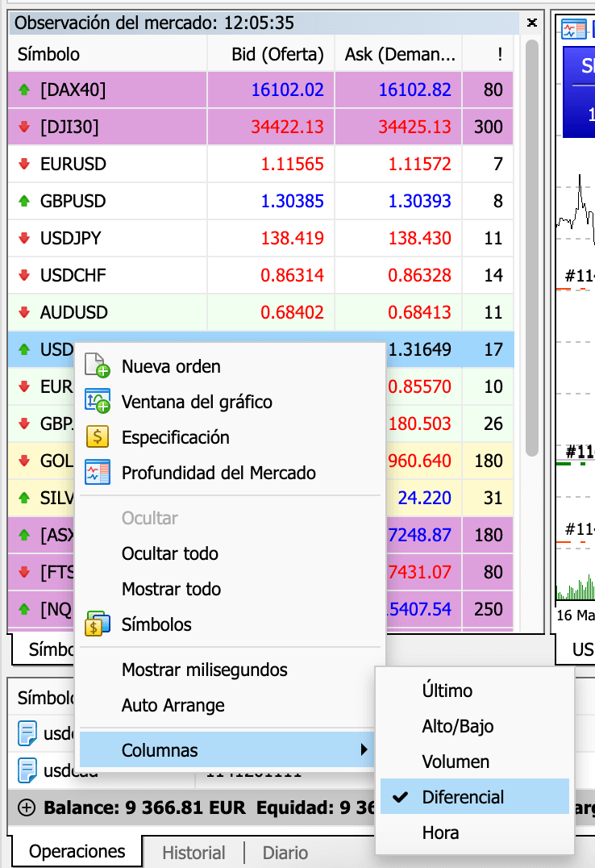
Task: Select Nueva orden from context menu
Action: [171, 366]
